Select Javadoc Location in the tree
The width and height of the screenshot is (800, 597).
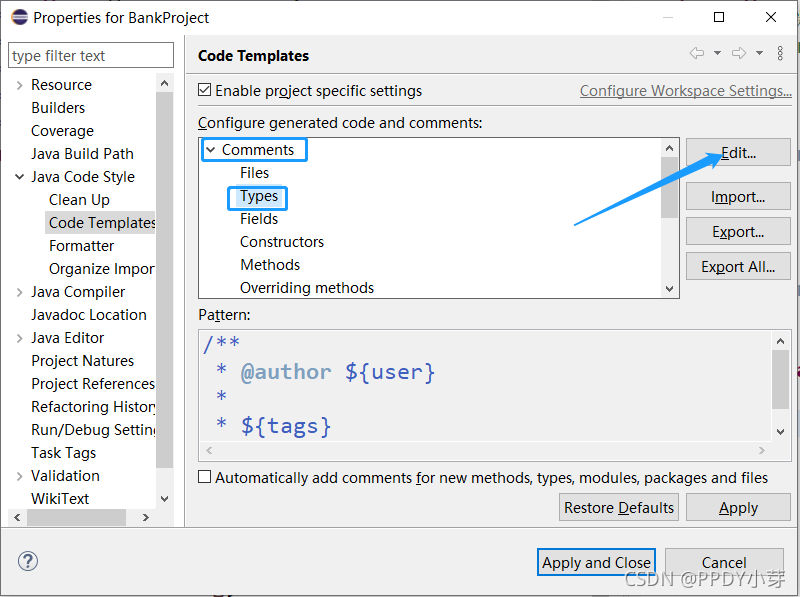click(x=89, y=315)
